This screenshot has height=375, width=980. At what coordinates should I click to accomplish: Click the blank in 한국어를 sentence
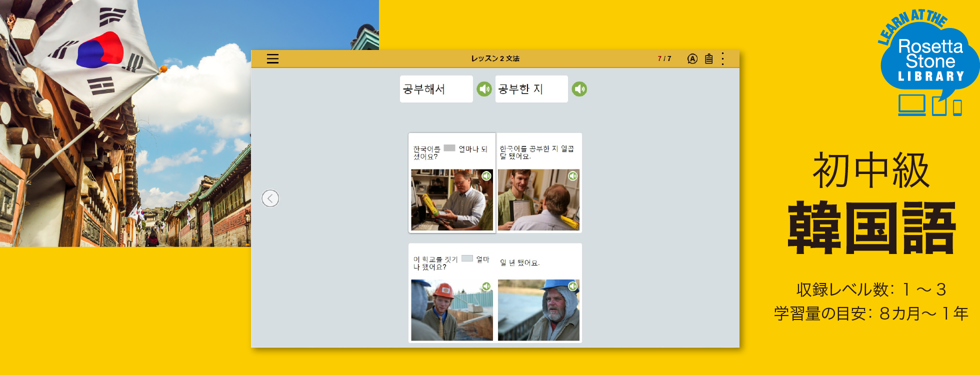click(449, 148)
